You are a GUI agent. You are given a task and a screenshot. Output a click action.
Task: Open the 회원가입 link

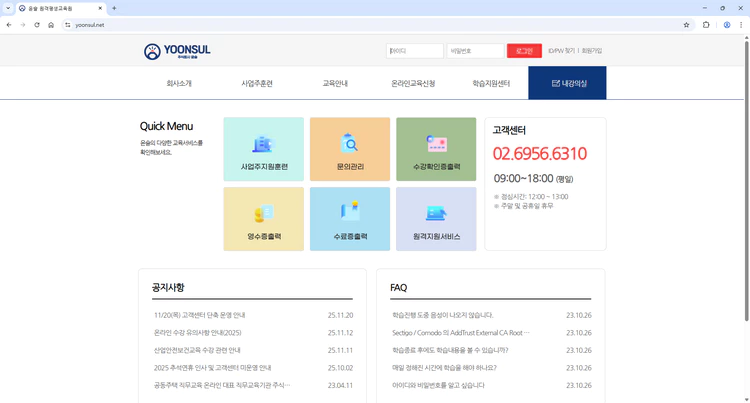coord(592,51)
